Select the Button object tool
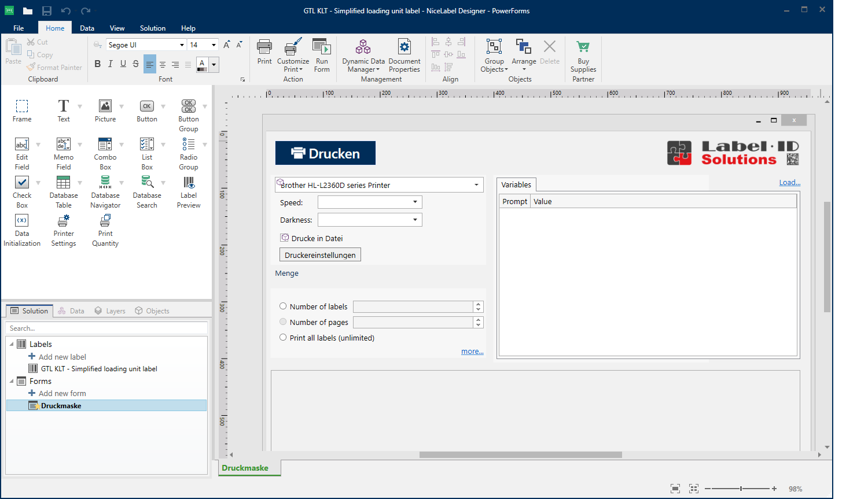 coord(147,111)
